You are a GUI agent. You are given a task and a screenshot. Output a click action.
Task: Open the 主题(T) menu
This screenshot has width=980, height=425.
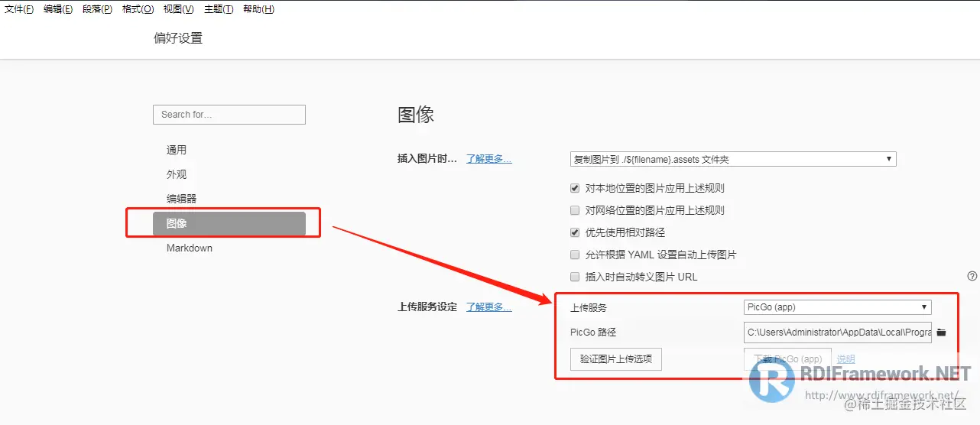pos(219,9)
